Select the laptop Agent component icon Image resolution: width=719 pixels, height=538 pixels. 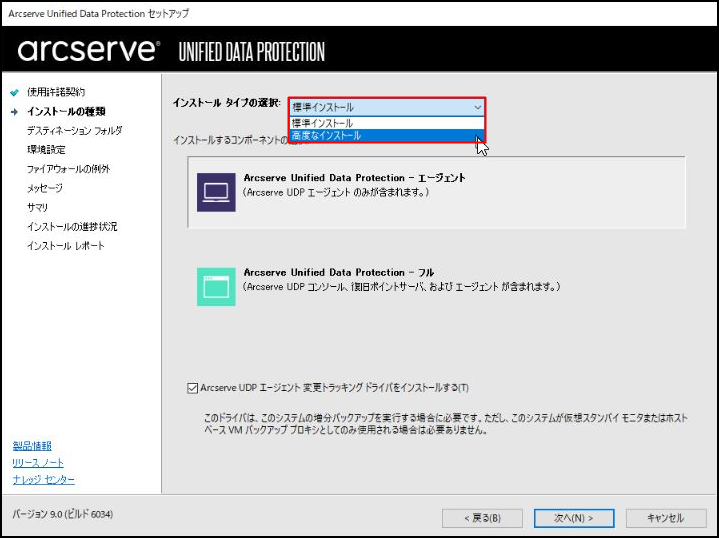click(x=216, y=192)
